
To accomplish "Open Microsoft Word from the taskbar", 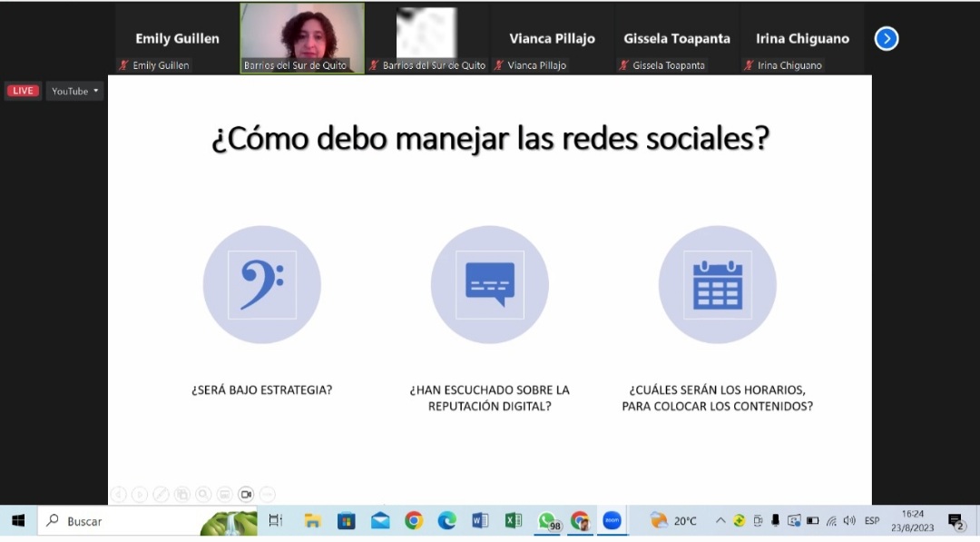I will [479, 520].
